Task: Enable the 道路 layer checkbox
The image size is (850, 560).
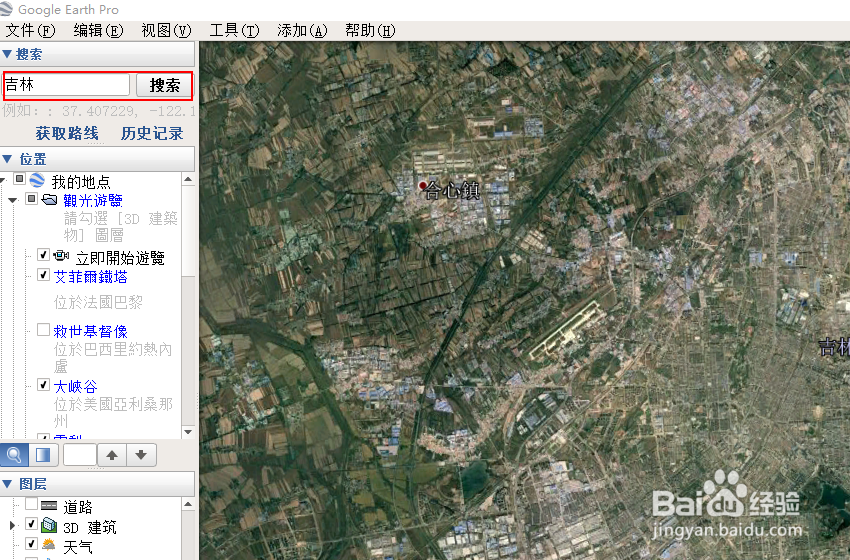Action: [x=31, y=504]
